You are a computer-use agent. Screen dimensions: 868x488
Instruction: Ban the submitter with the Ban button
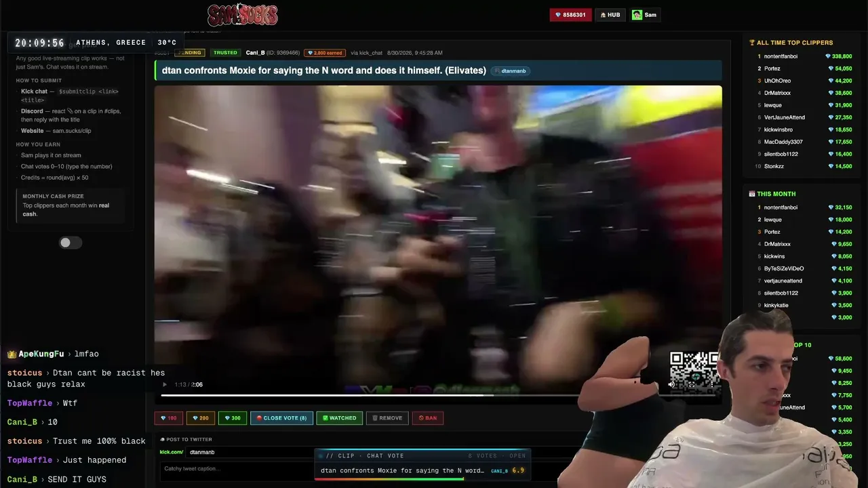tap(428, 418)
